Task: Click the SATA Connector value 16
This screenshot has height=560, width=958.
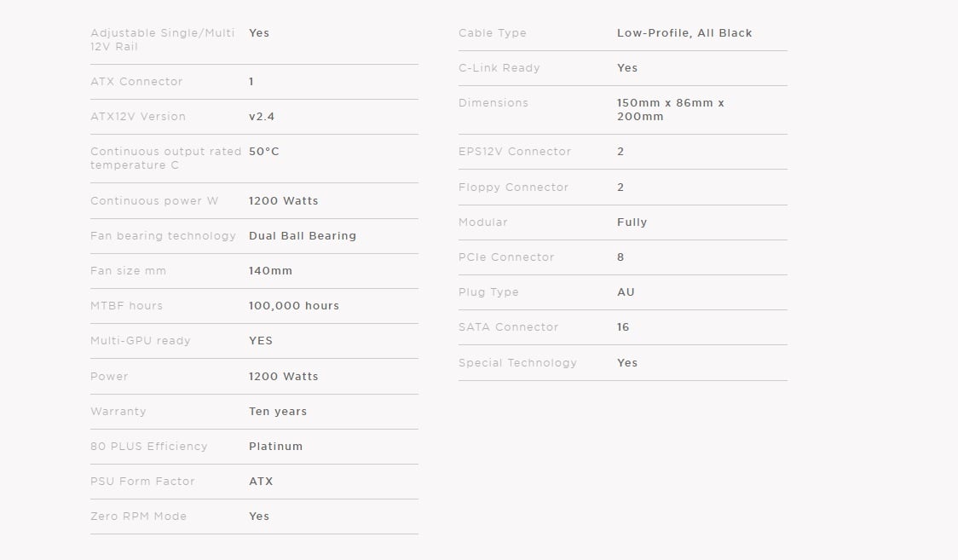Action: coord(623,327)
